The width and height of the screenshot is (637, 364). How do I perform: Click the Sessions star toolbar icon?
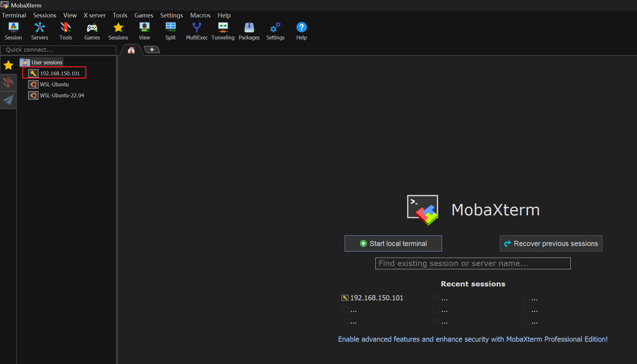(118, 31)
